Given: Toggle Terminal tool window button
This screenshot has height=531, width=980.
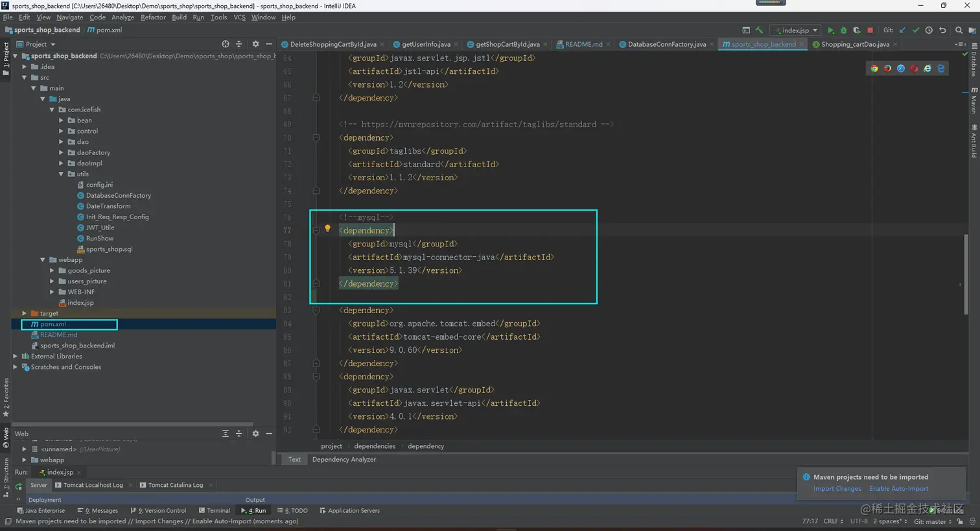Looking at the screenshot, I should click(x=215, y=511).
